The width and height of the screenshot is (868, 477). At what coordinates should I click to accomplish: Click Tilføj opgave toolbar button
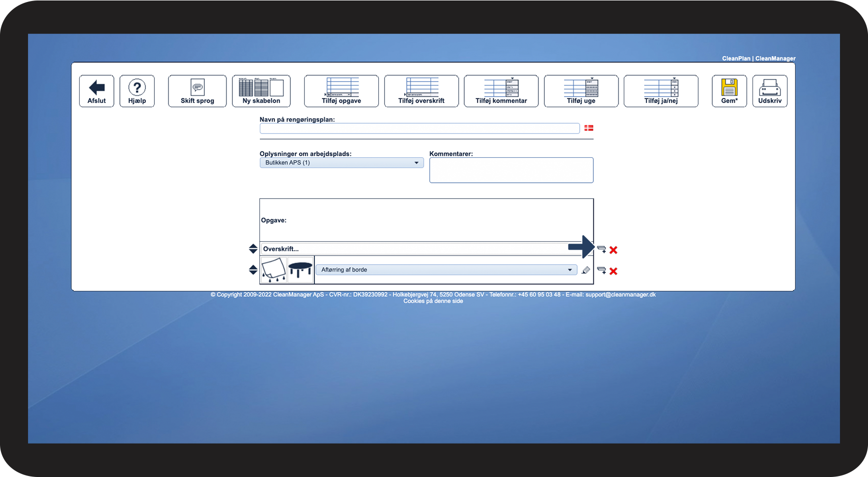pos(341,91)
